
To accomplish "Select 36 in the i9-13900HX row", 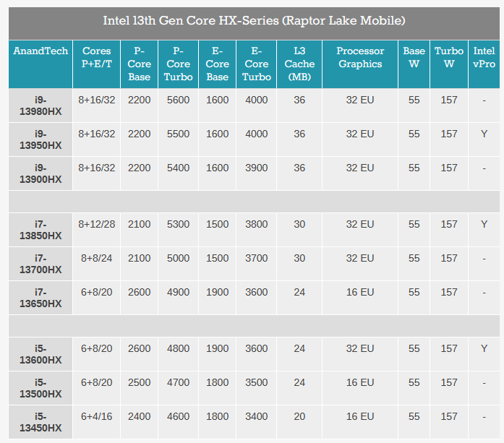I will point(299,168).
